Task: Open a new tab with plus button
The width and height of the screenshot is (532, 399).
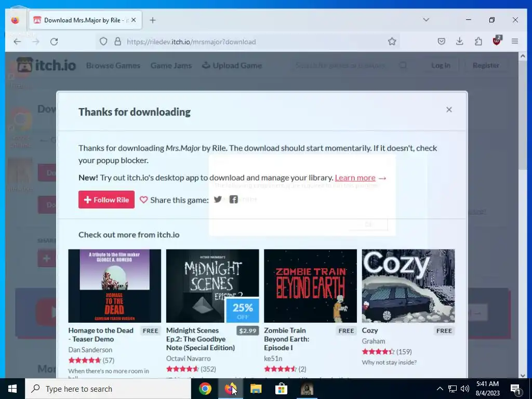Action: coord(153,20)
